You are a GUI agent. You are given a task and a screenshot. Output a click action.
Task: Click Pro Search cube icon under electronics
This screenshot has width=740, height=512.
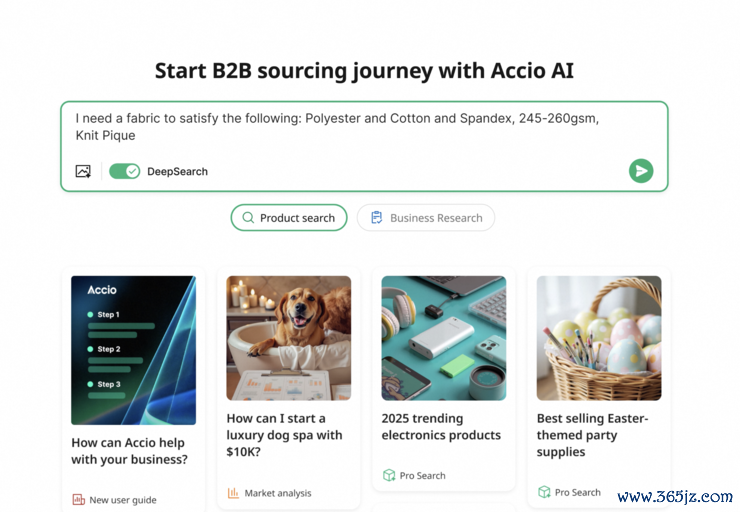pos(389,475)
